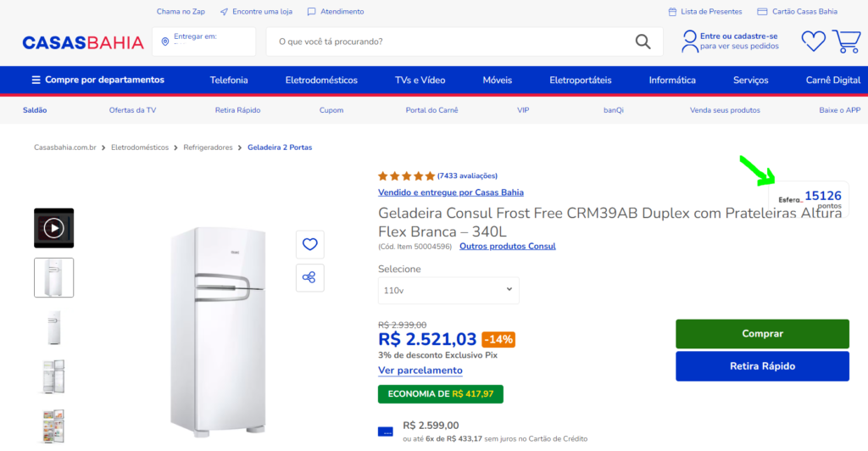Open the Compre por departamentos menu

click(97, 80)
